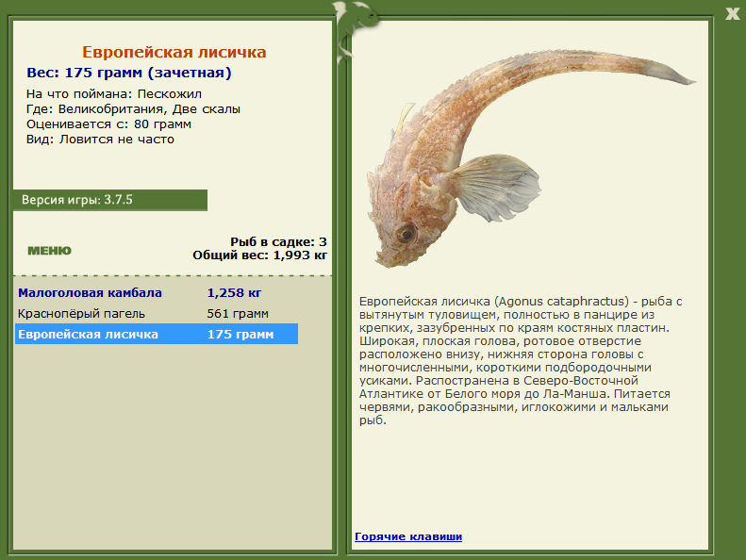Click the Agonus cataphractus description paragraph

pos(521,361)
